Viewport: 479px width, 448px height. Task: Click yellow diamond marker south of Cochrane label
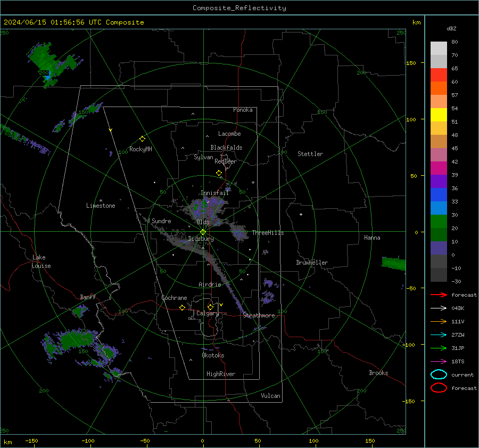tap(182, 308)
